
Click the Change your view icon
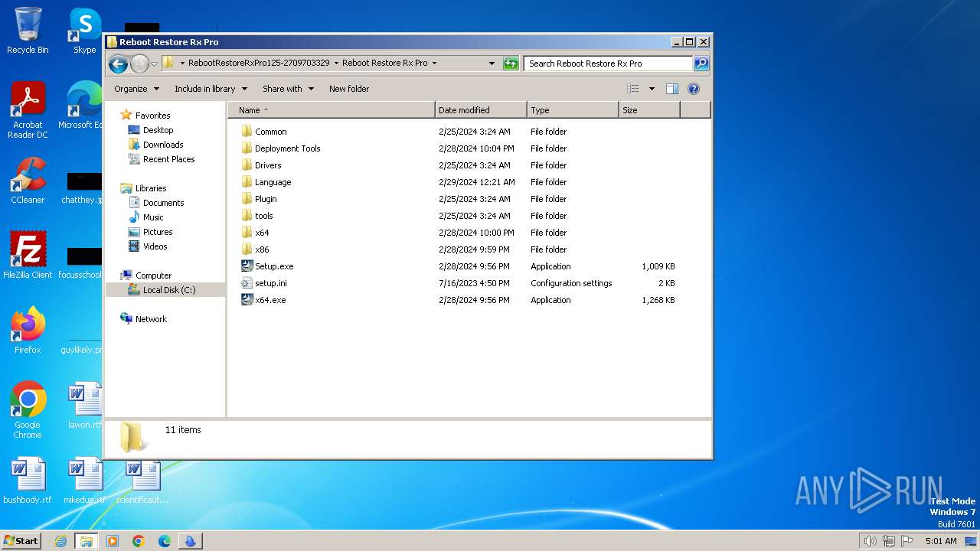tap(633, 89)
